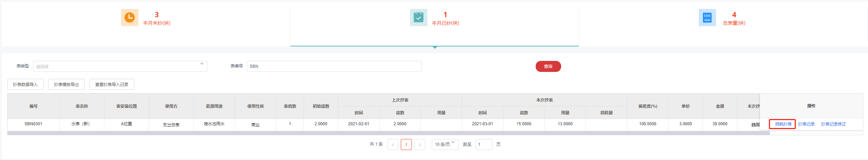This screenshot has width=868, height=160.
Task: Expand the 10 条/页 page size selector
Action: pyautogui.click(x=445, y=145)
